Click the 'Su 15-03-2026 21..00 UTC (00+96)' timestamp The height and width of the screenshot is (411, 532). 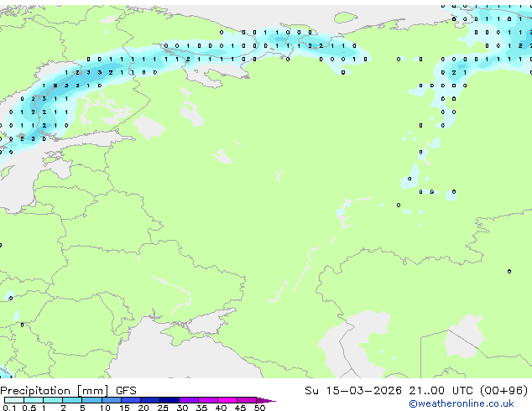coord(416,390)
